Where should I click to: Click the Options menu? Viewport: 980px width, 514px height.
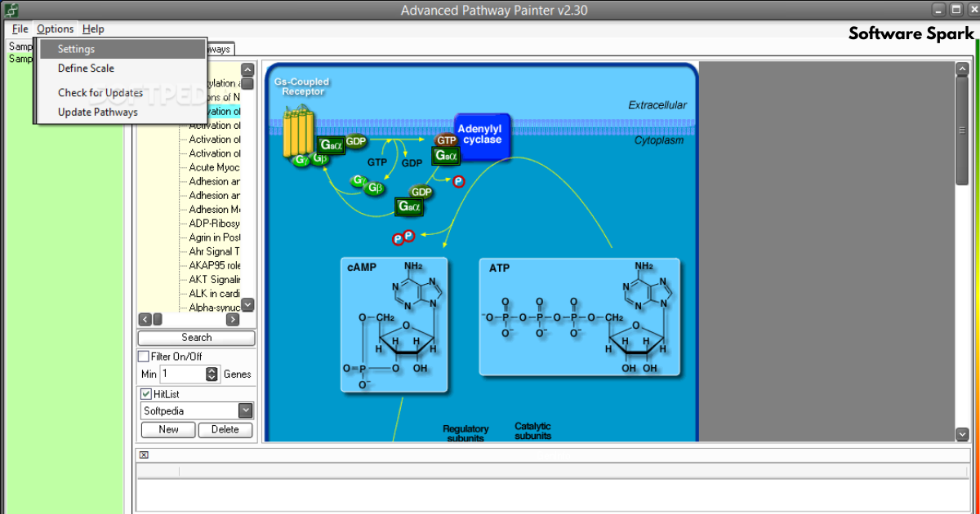[55, 29]
